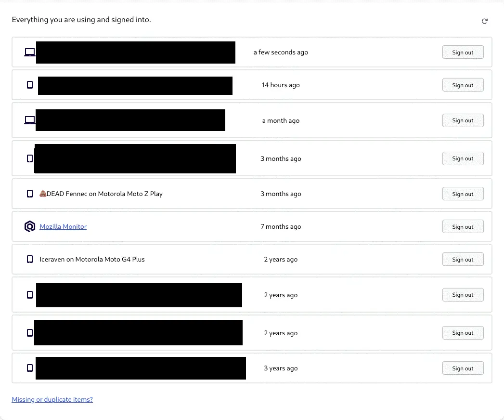Click phone icon in the '3 years ago' row
The width and height of the screenshot is (504, 420).
point(30,368)
